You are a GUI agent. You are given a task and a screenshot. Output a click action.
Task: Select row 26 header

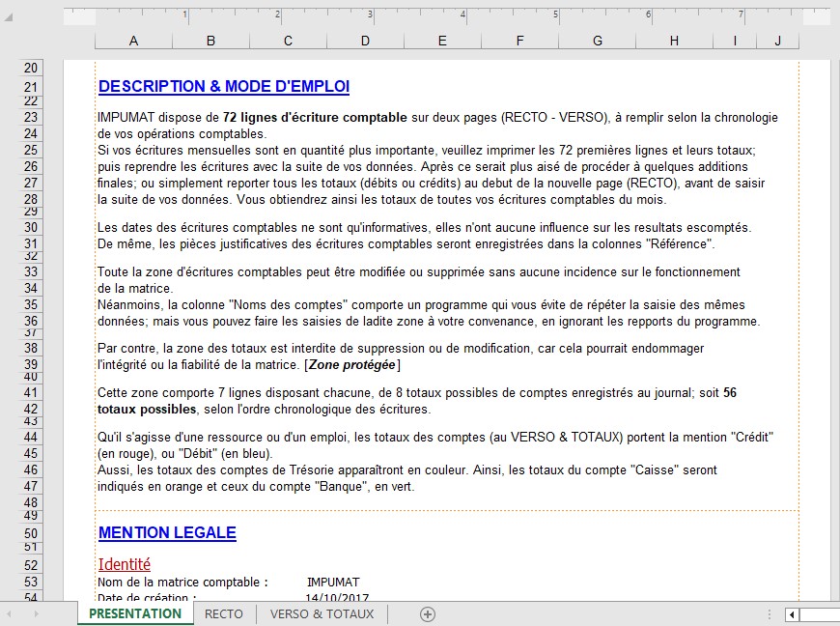pyautogui.click(x=31, y=167)
